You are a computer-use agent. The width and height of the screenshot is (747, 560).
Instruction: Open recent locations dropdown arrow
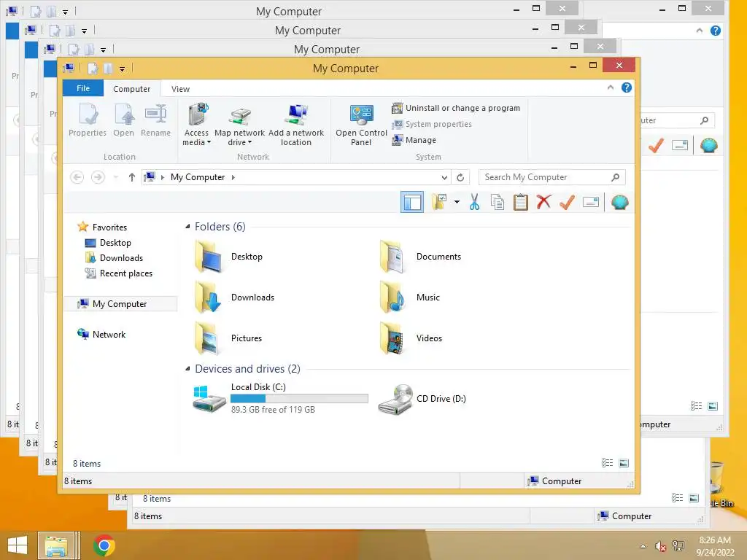tap(115, 177)
